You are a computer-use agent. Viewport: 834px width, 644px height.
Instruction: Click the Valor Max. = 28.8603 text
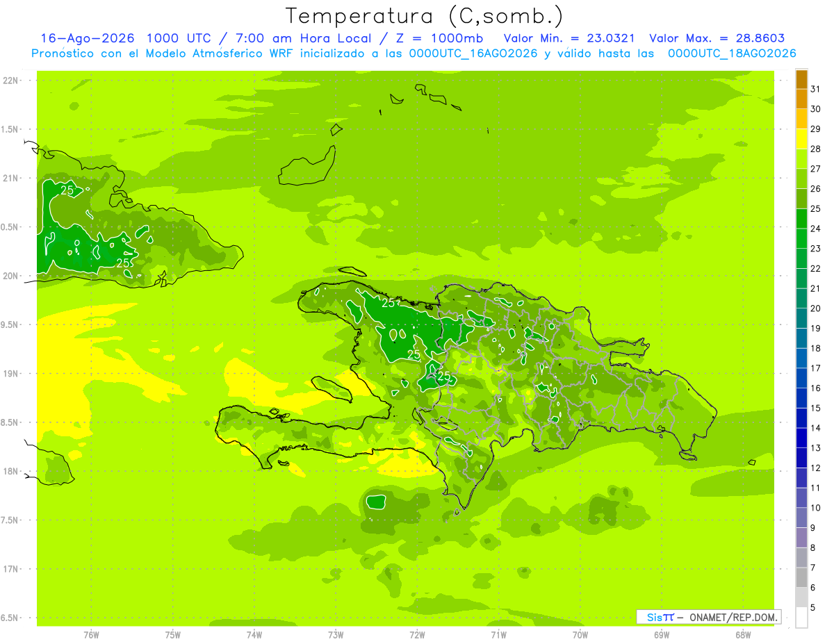[717, 38]
